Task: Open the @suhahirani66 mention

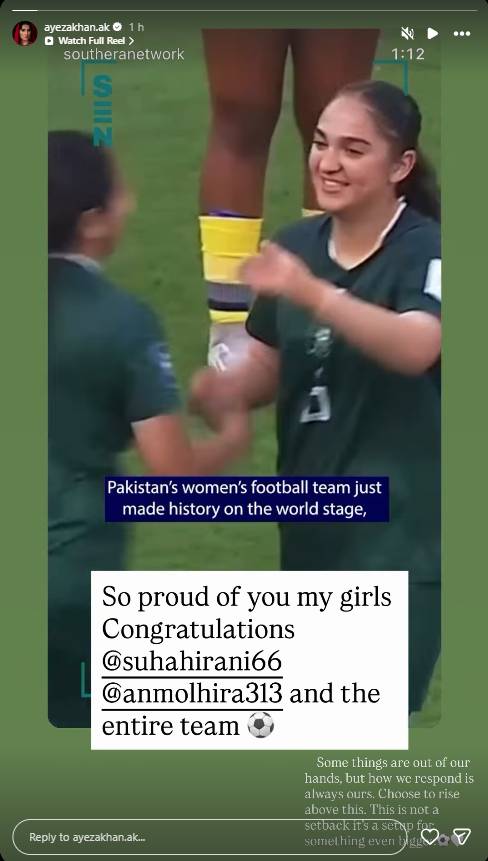Action: tap(192, 661)
